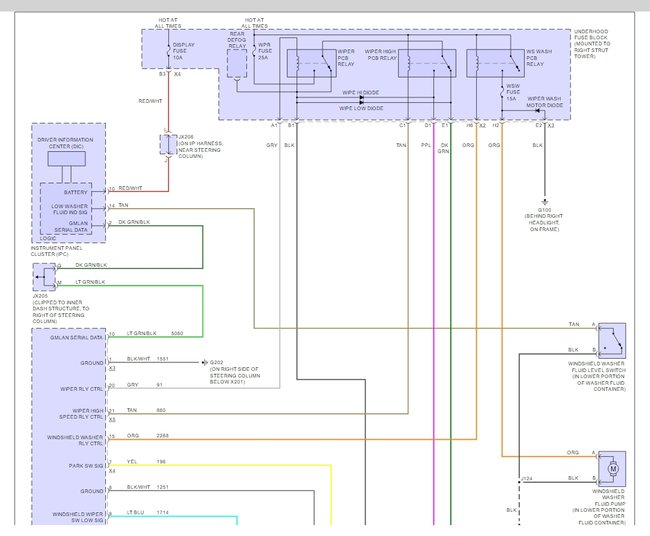The height and width of the screenshot is (536, 650).
Task: Click the LT BLU wire label
Action: pos(135,512)
